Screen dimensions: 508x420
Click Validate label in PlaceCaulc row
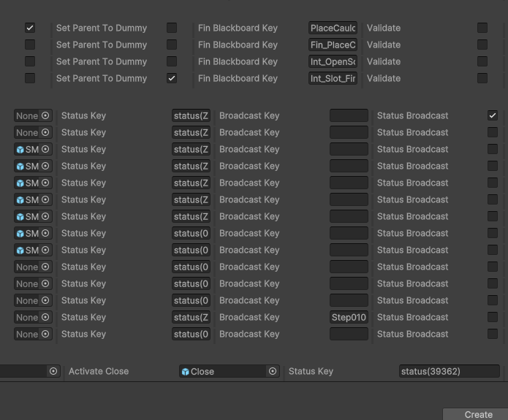coord(384,28)
